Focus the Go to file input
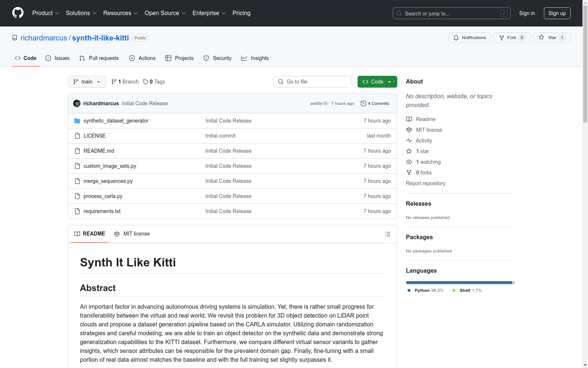The image size is (588, 368). (312, 82)
